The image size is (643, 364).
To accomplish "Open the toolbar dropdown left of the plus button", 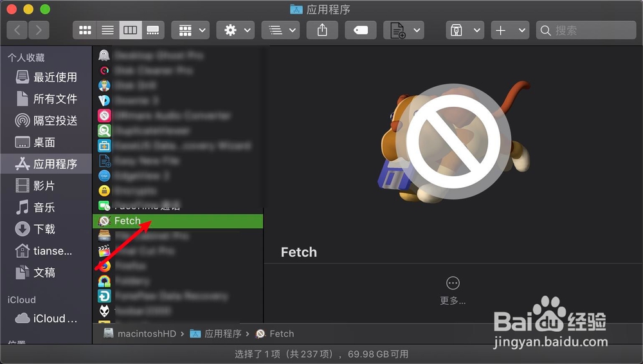I will click(x=465, y=30).
